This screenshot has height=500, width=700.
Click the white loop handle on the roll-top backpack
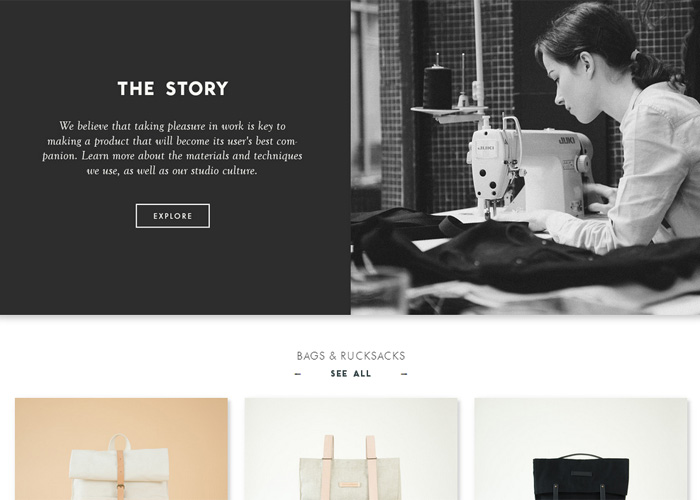click(120, 442)
